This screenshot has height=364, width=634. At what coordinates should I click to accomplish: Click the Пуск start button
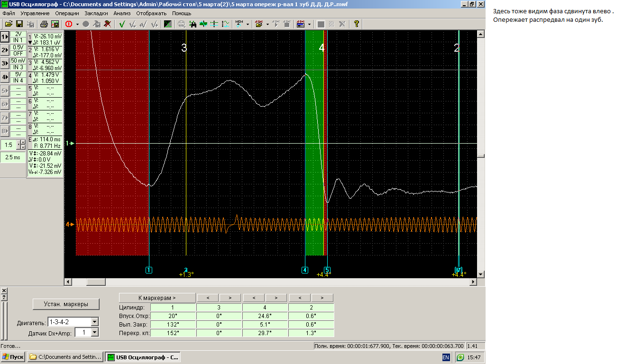click(13, 357)
